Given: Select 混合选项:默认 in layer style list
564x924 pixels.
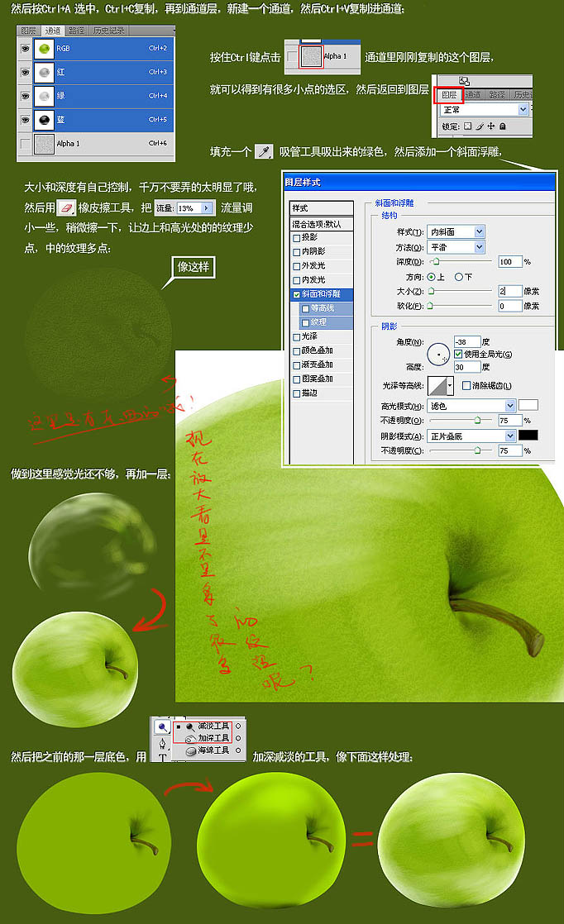Looking at the screenshot, I should pyautogui.click(x=321, y=224).
